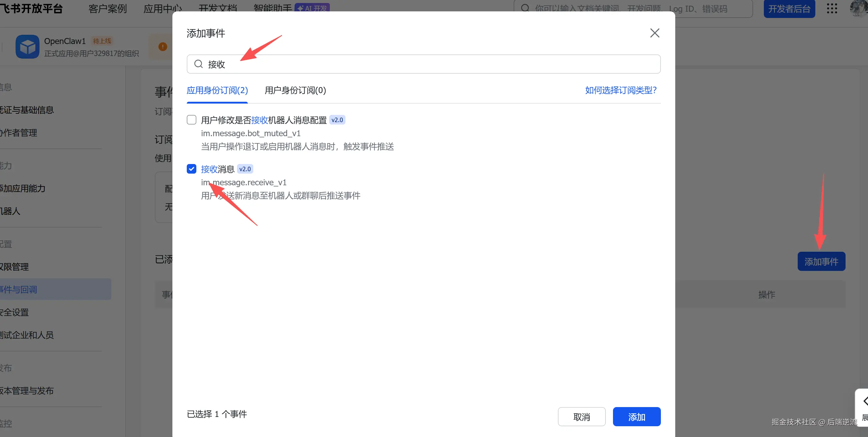Screen dimensions: 868x437
Task: Click the orange warning icon
Action: [x=163, y=47]
